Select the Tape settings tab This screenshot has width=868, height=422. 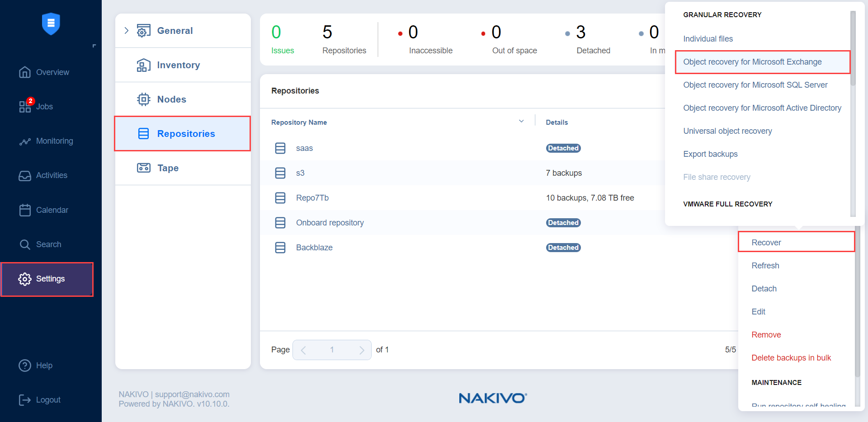[x=183, y=168]
